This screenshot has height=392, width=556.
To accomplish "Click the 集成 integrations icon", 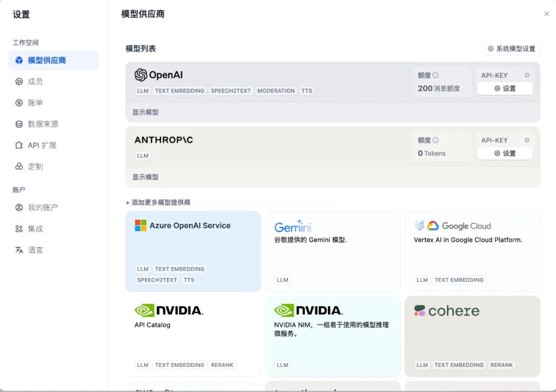I will pyautogui.click(x=19, y=229).
